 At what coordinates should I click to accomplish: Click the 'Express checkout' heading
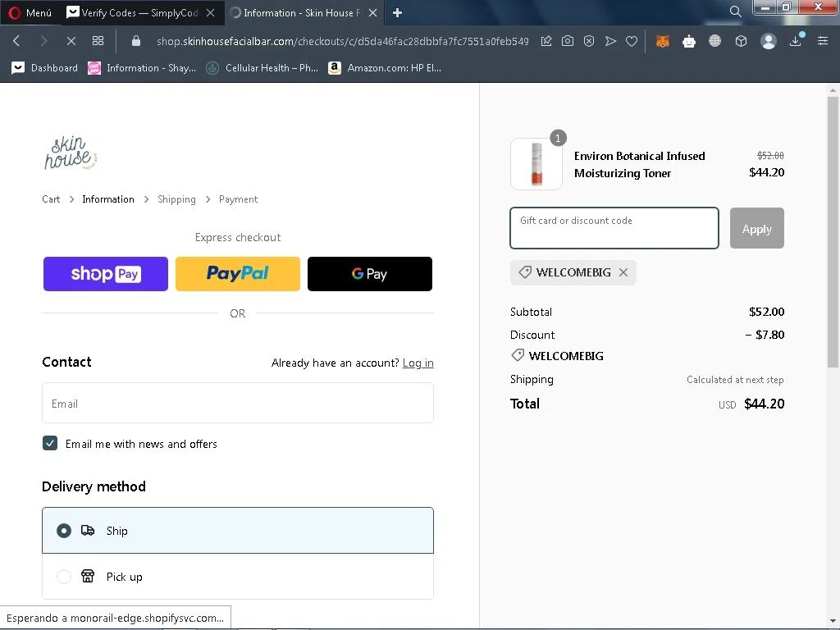point(238,237)
